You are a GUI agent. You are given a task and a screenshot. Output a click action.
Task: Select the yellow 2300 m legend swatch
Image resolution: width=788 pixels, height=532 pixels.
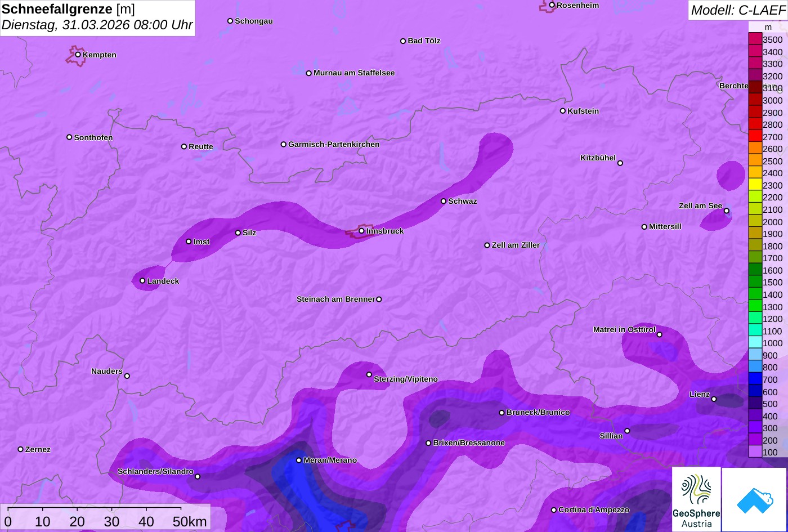click(755, 185)
